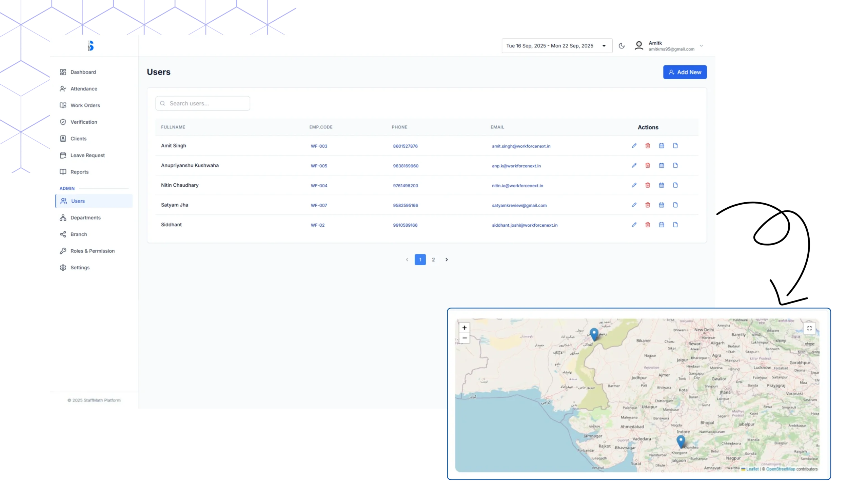
Task: Click the satyamkreview@gmail.com email
Action: pyautogui.click(x=519, y=206)
